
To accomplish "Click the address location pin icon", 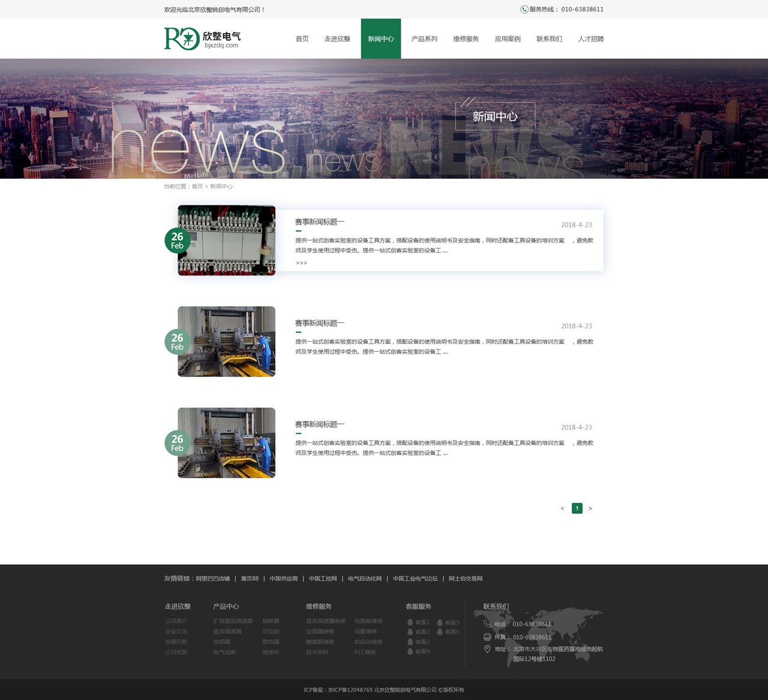I will (487, 649).
